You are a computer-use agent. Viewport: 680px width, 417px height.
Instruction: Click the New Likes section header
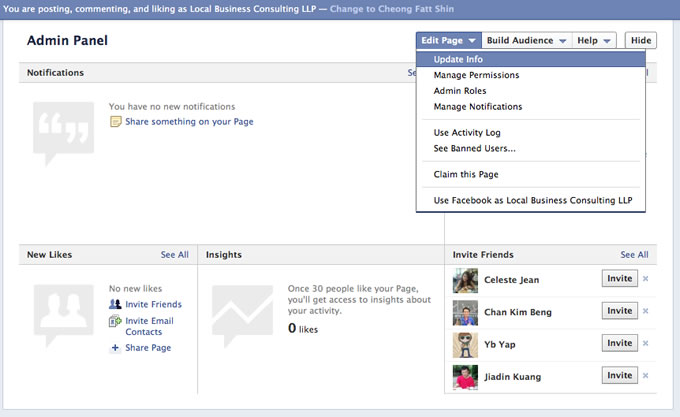pos(49,255)
